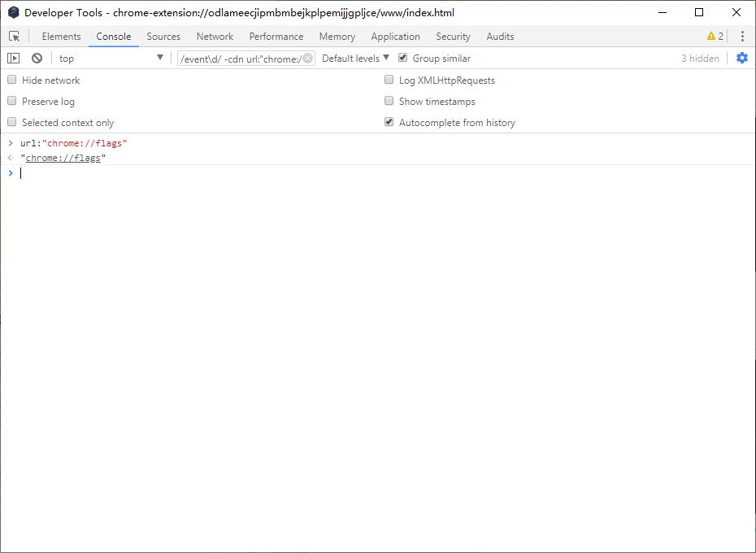Viewport: 756px width, 553px height.
Task: Toggle the Group similar checkbox
Action: pos(402,58)
